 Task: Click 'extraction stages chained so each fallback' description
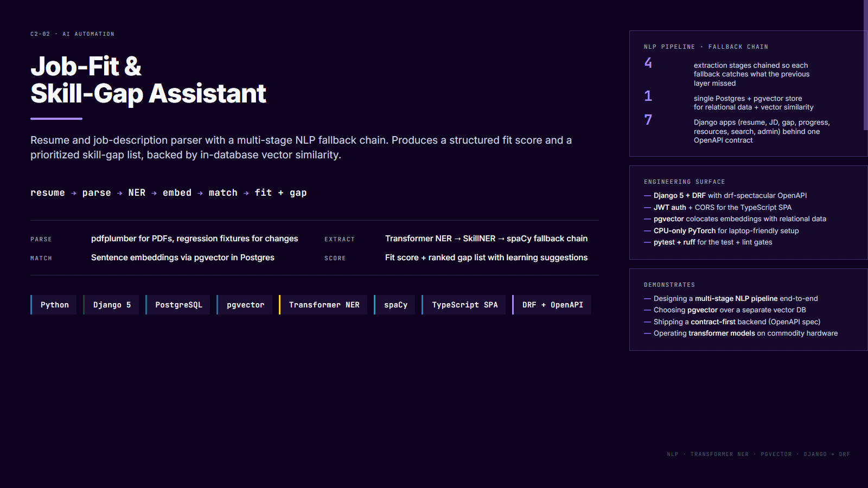coord(751,74)
